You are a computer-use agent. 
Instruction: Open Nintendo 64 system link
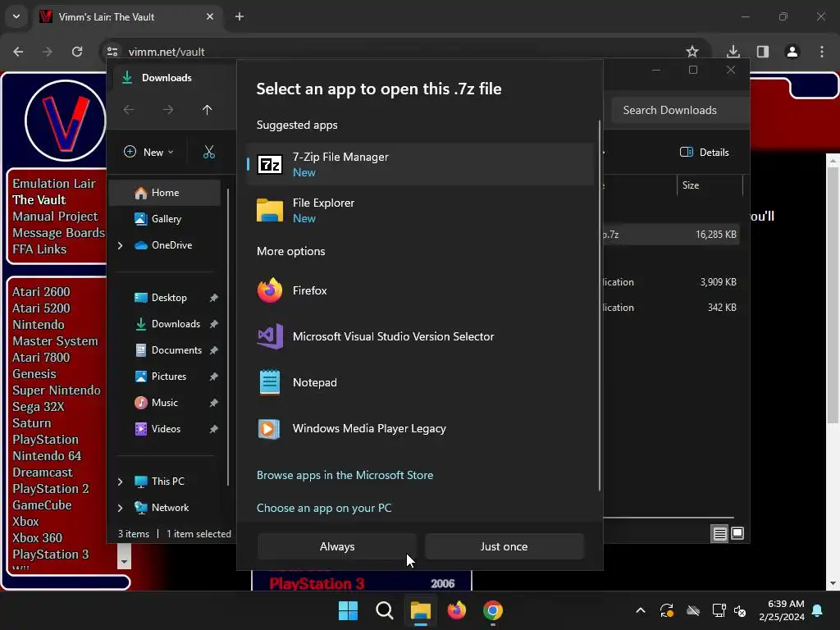[47, 456]
